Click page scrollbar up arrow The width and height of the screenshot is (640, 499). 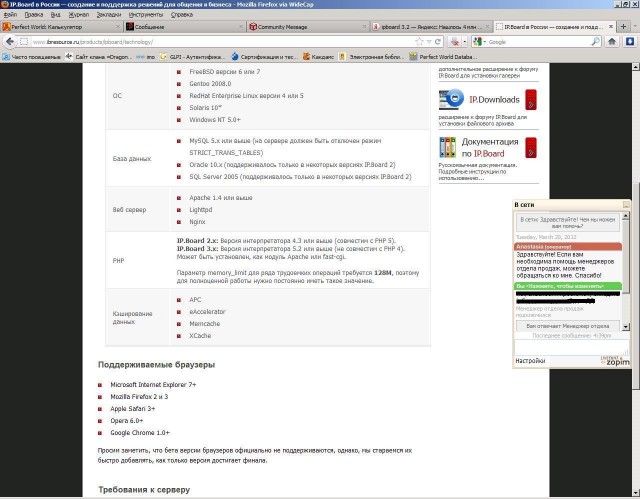click(636, 67)
